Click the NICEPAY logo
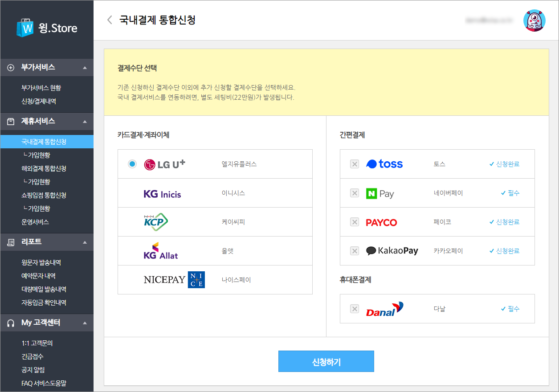 coord(174,279)
